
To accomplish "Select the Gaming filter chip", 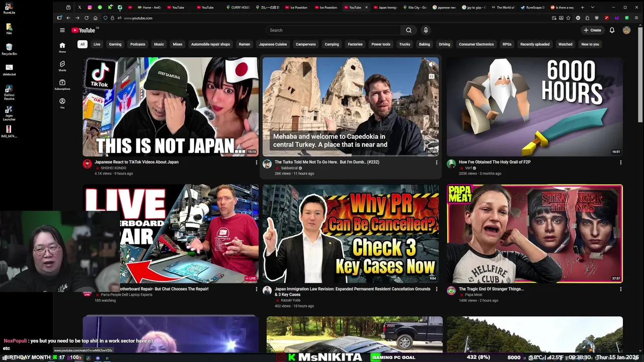I will click(x=115, y=44).
